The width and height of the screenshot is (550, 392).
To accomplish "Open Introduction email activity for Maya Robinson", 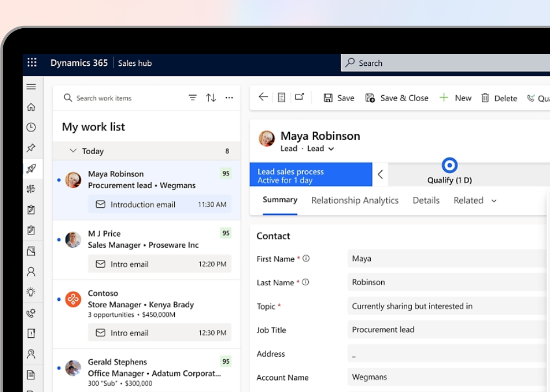I will coord(159,204).
